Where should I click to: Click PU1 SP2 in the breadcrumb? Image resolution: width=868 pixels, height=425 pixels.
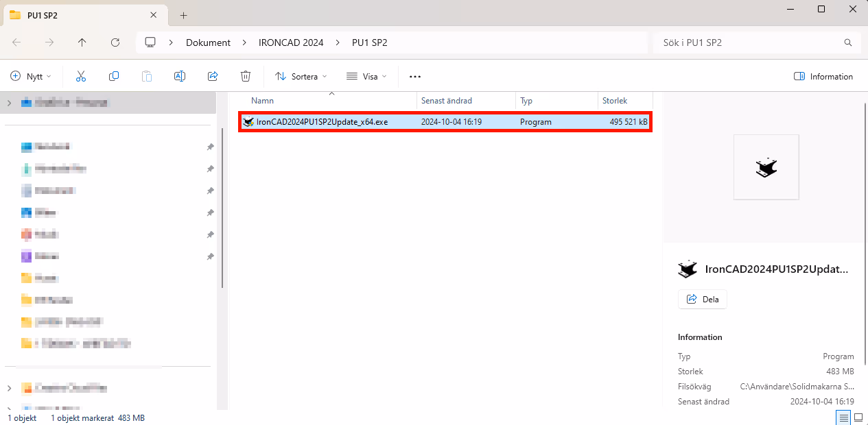(370, 42)
